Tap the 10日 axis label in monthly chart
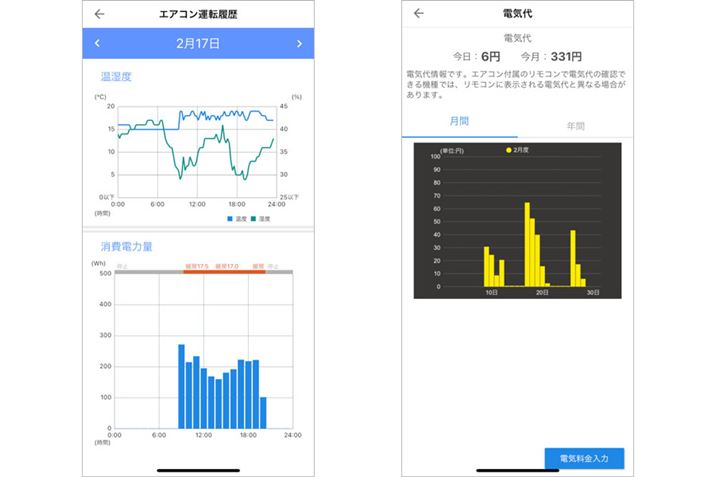The height and width of the screenshot is (477, 715). 491,292
